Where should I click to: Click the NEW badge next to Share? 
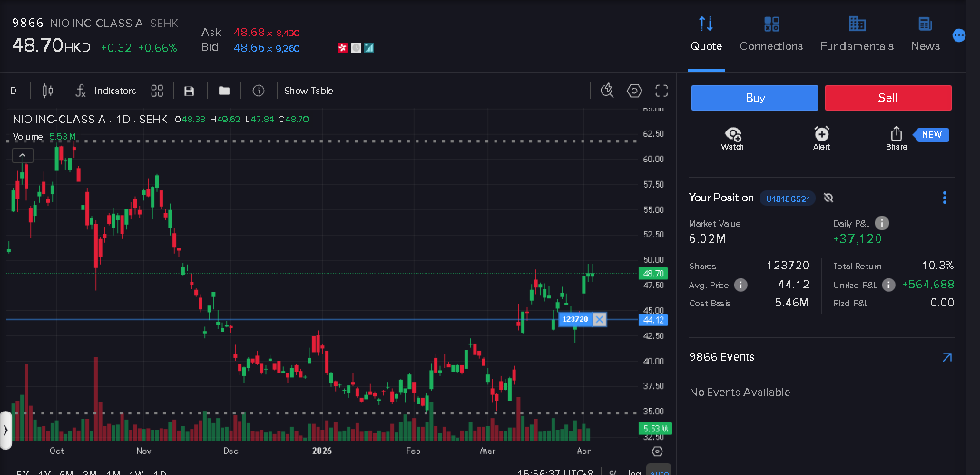(x=931, y=135)
